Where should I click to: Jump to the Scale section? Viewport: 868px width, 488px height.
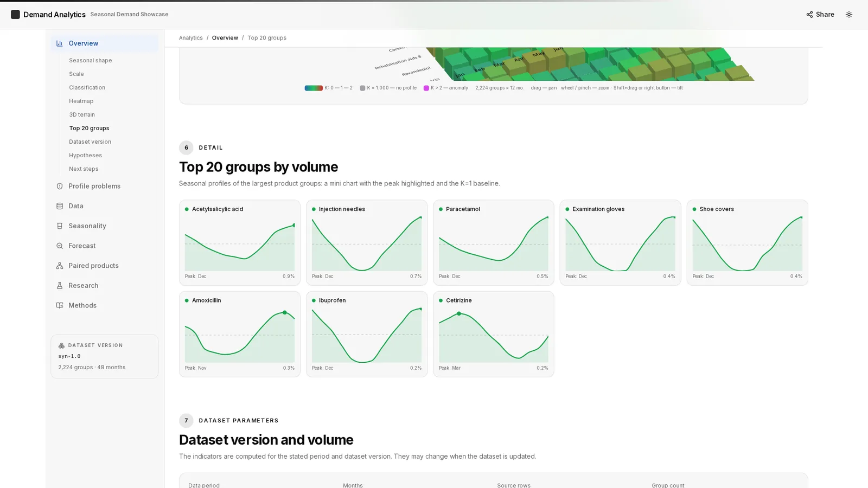(76, 74)
